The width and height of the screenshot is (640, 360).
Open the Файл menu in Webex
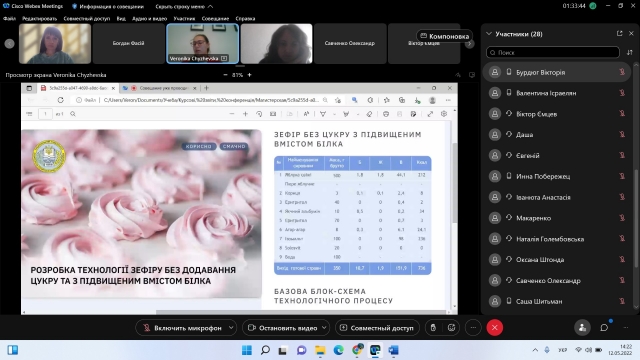pyautogui.click(x=9, y=18)
